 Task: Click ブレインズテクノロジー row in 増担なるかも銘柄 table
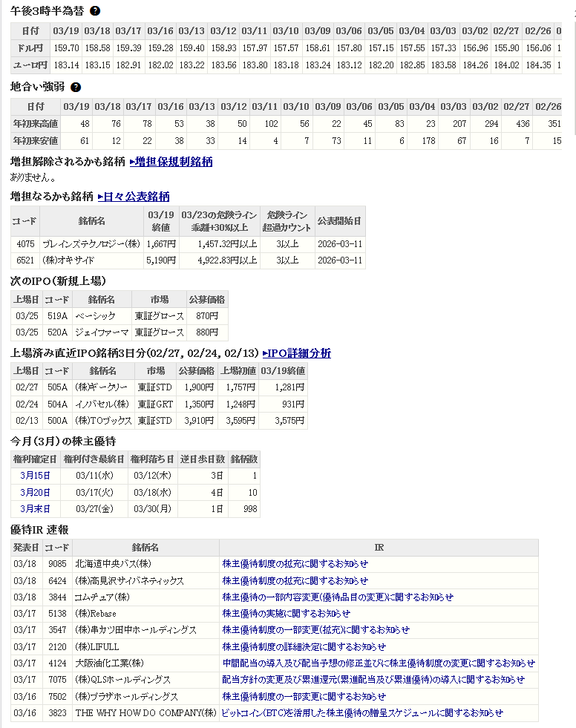tap(91, 243)
